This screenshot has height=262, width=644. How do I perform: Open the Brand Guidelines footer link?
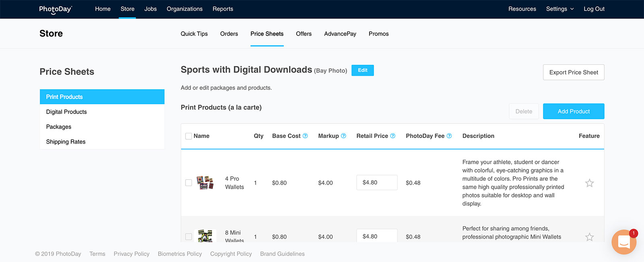coord(282,254)
